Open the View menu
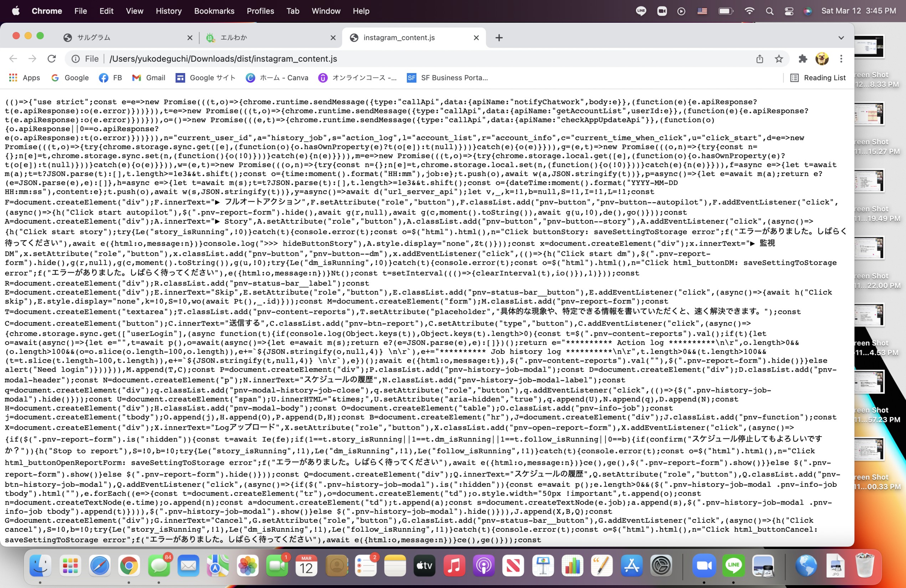The width and height of the screenshot is (906, 588). point(134,11)
